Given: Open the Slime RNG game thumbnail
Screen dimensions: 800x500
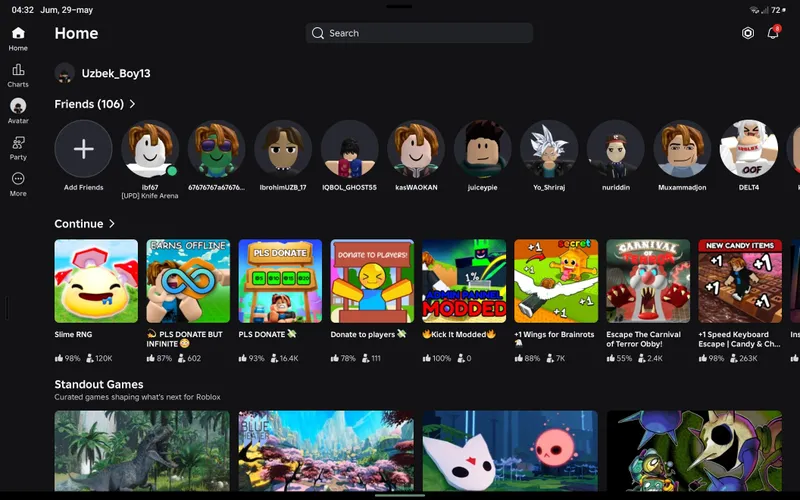Looking at the screenshot, I should point(96,281).
